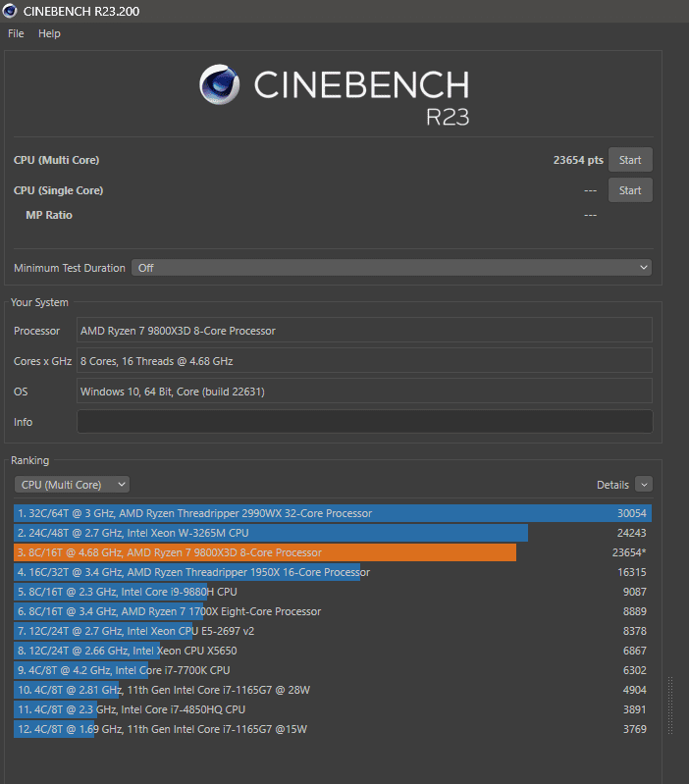Select the Threadripper 1950X ranking row
This screenshot has height=784, width=689.
coord(333,572)
